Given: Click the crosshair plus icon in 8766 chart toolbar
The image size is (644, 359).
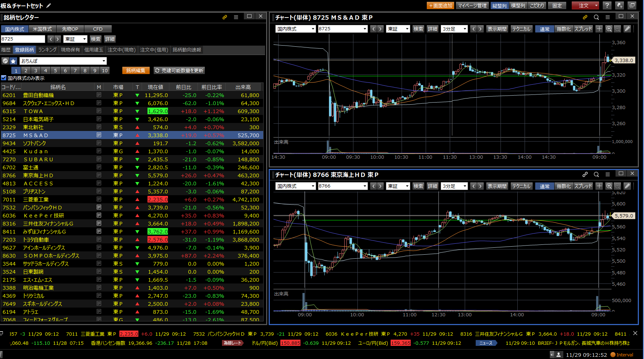Looking at the screenshot, I should [599, 186].
